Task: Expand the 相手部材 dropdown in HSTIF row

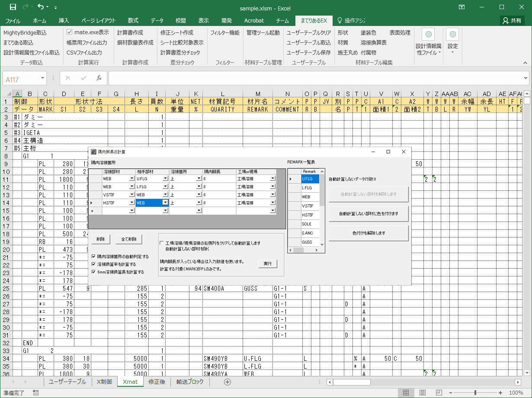Action: (x=165, y=202)
